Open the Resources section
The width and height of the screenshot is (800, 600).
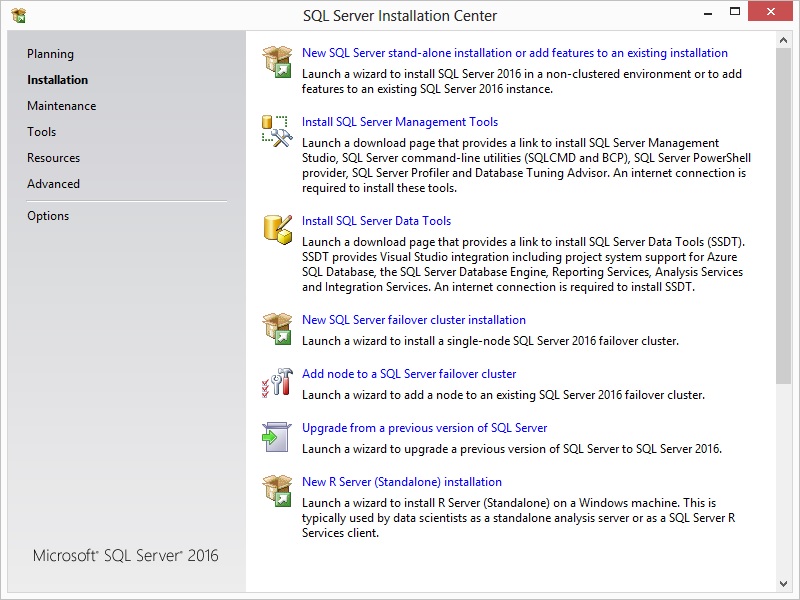pyautogui.click(x=54, y=158)
